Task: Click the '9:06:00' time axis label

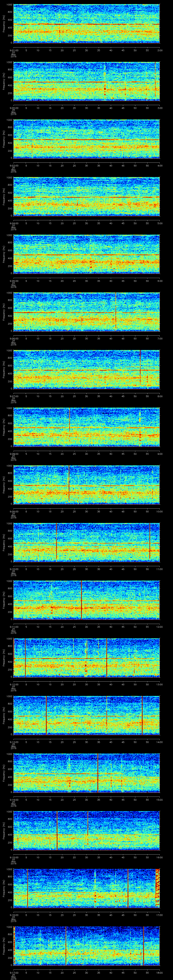Action: pyautogui.click(x=14, y=339)
